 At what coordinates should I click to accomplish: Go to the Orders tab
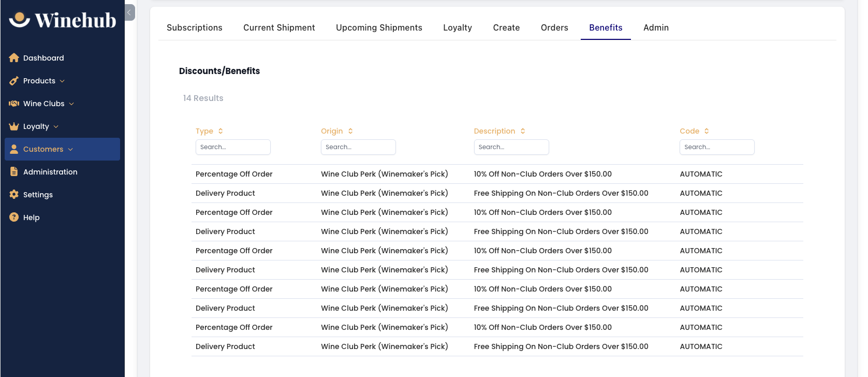pos(554,27)
